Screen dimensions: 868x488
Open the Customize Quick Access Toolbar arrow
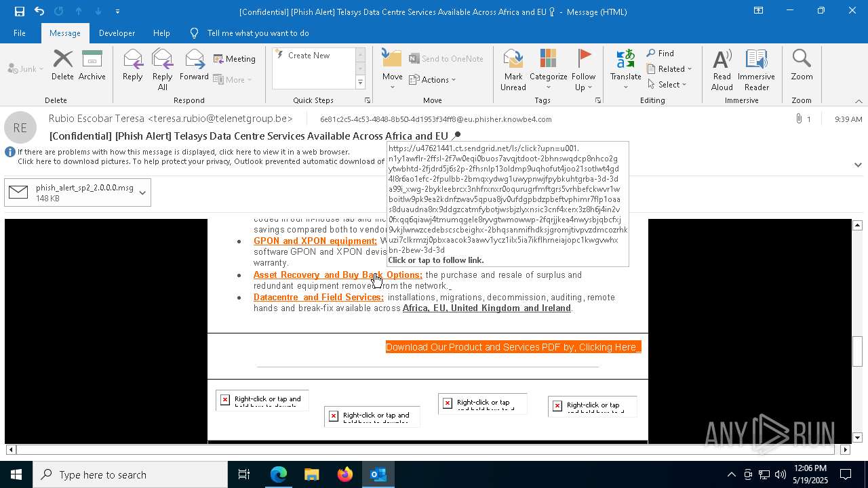click(117, 12)
